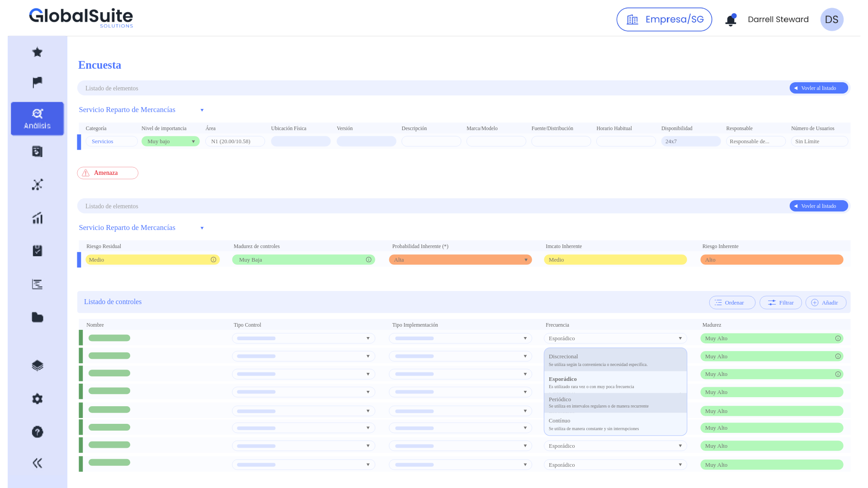868x488 pixels.
Task: Click the help question mark icon
Action: point(37,432)
